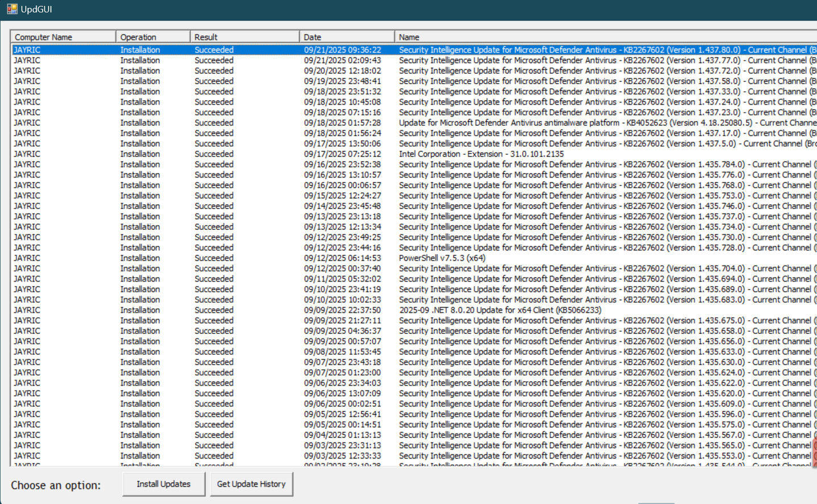Select the .NET 8.0.20 Update KB5066233 row

tap(500, 310)
